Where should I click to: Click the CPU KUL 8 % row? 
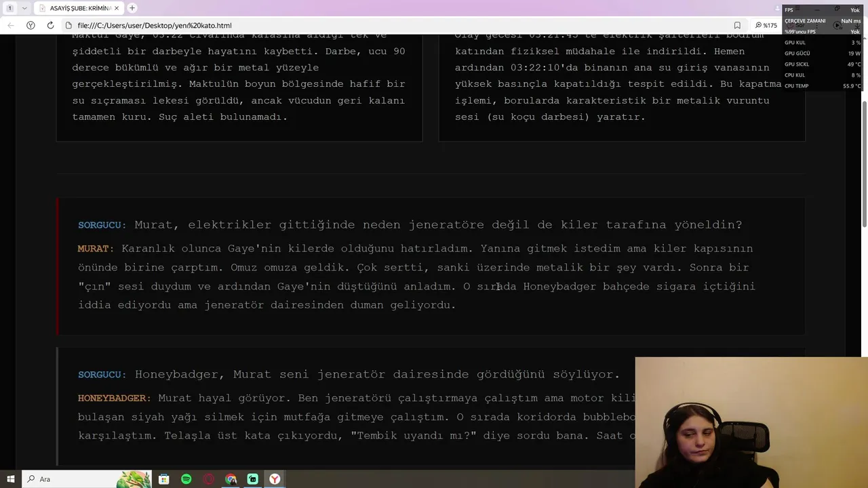pos(823,75)
